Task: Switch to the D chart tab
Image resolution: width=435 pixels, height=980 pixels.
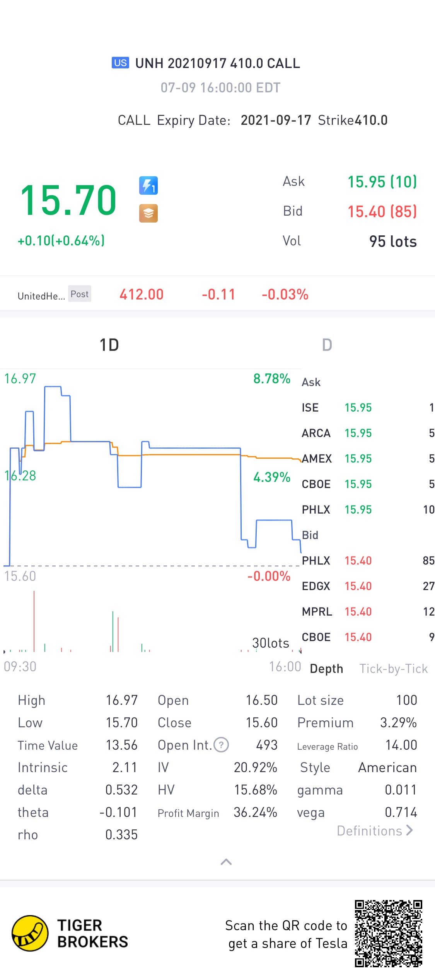Action: (x=327, y=345)
